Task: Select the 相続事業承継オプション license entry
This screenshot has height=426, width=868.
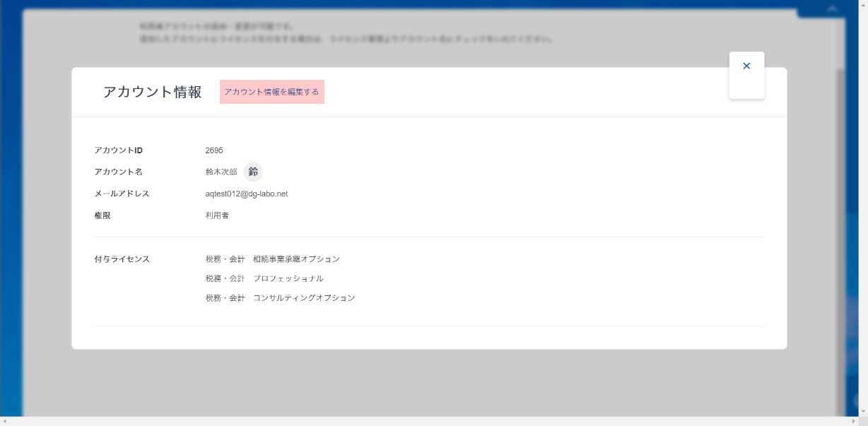Action: click(272, 259)
